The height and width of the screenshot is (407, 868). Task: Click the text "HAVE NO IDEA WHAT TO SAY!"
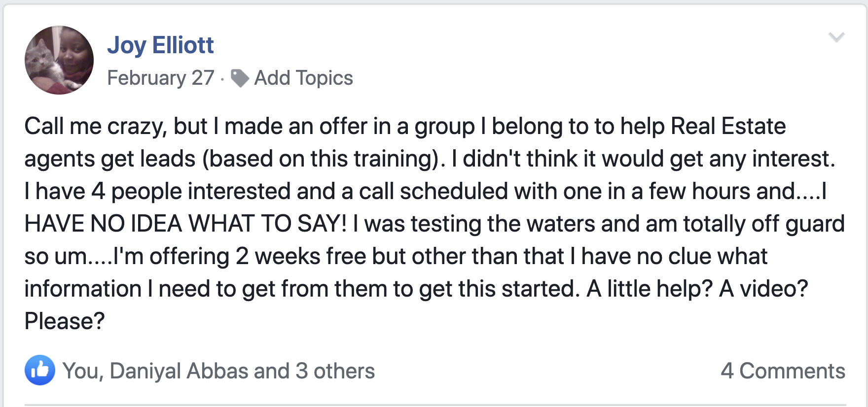[x=186, y=224]
